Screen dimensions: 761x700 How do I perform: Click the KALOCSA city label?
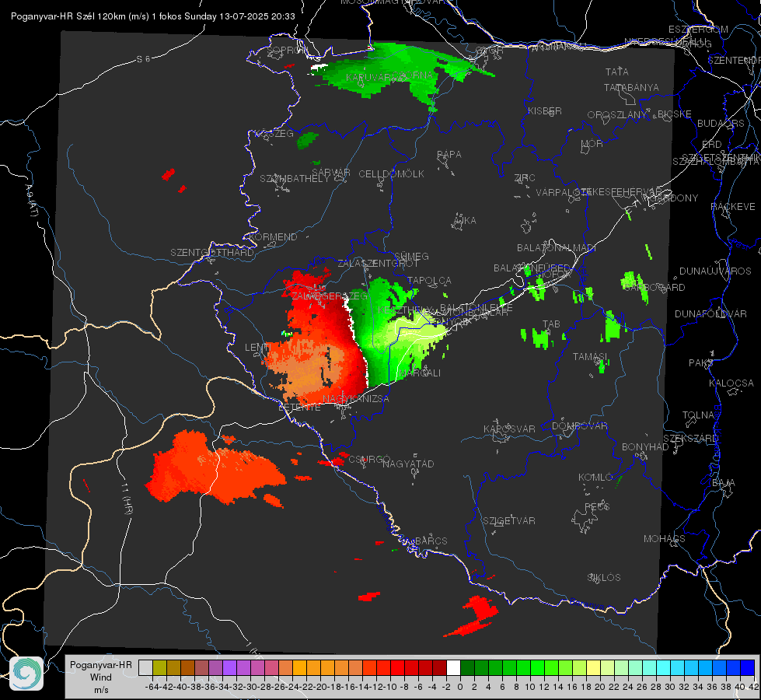731,383
